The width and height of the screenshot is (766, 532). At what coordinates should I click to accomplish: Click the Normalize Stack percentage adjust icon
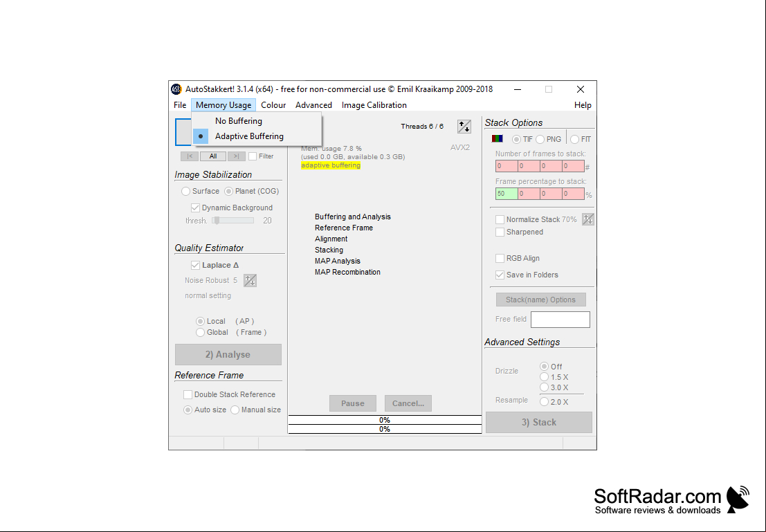[587, 219]
